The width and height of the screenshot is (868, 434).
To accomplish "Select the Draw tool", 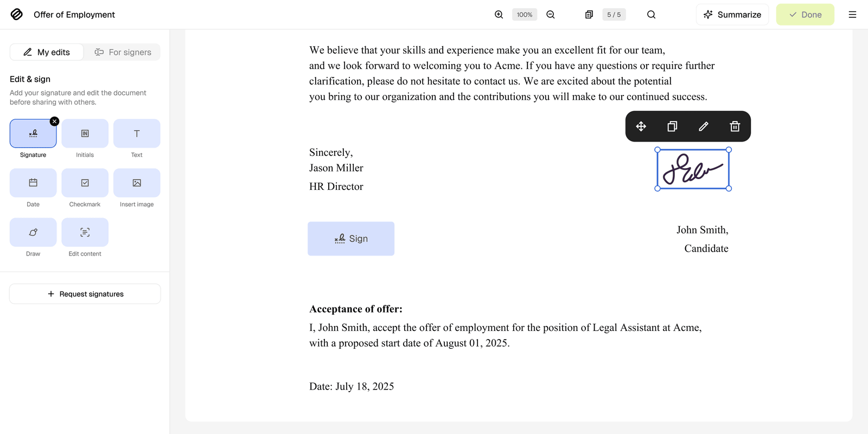I will point(33,232).
